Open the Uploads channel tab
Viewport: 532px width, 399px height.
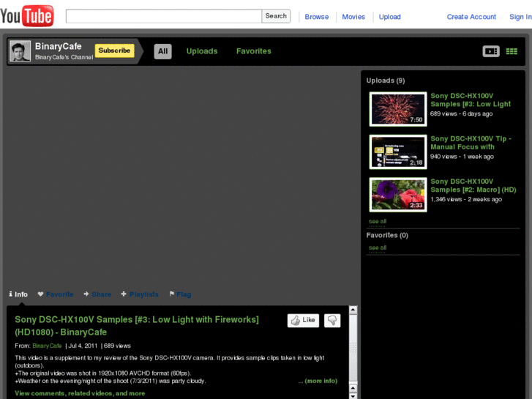(202, 51)
